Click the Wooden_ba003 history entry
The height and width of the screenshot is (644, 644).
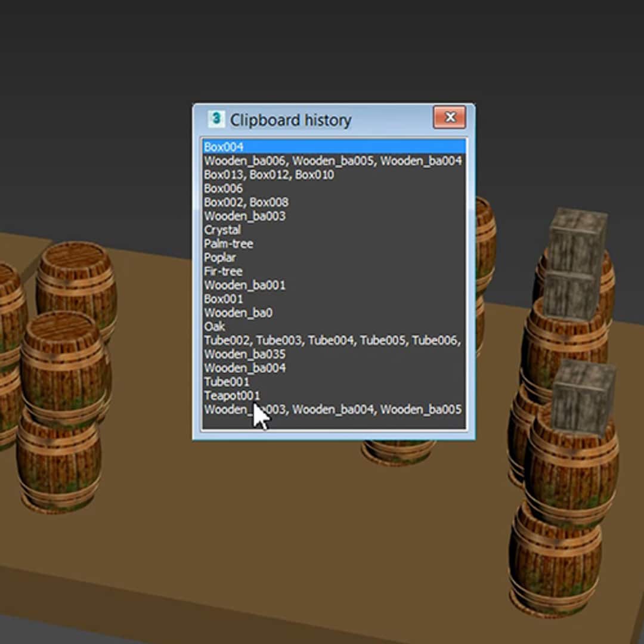334,216
